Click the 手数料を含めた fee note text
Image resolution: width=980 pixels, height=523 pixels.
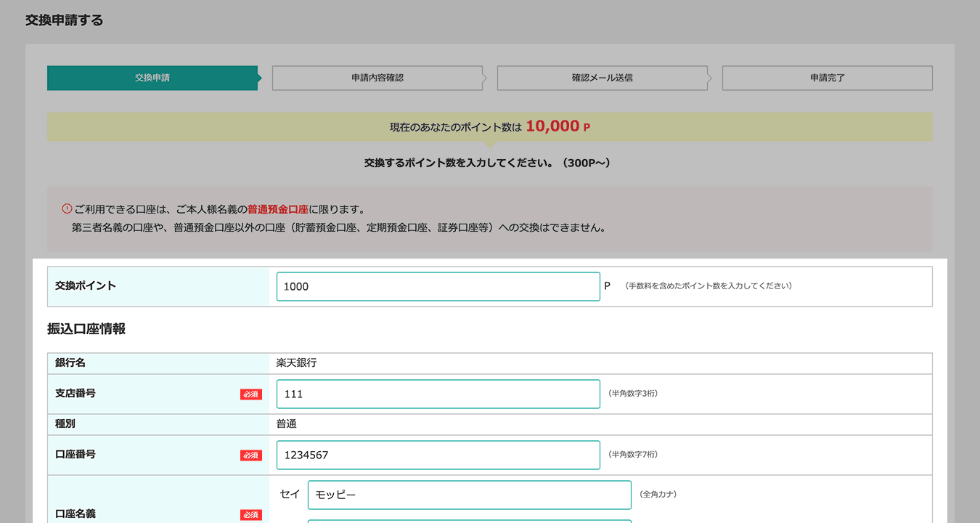709,286
